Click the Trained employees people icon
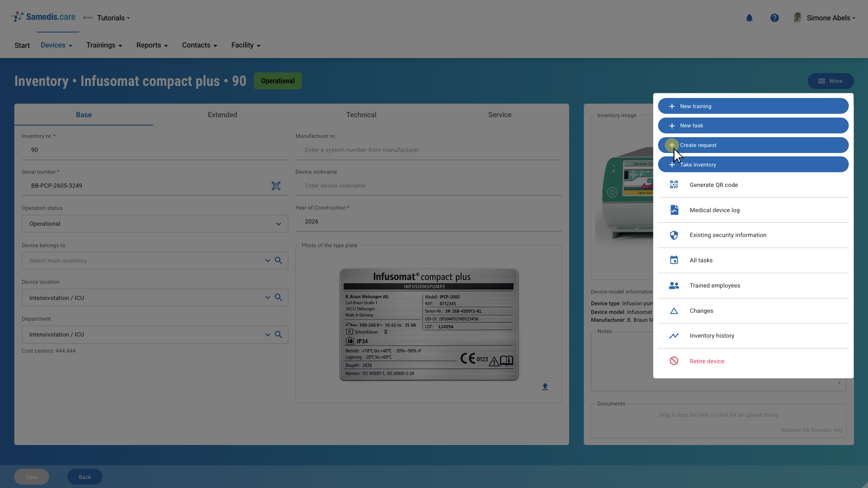Image resolution: width=868 pixels, height=488 pixels. tap(674, 286)
